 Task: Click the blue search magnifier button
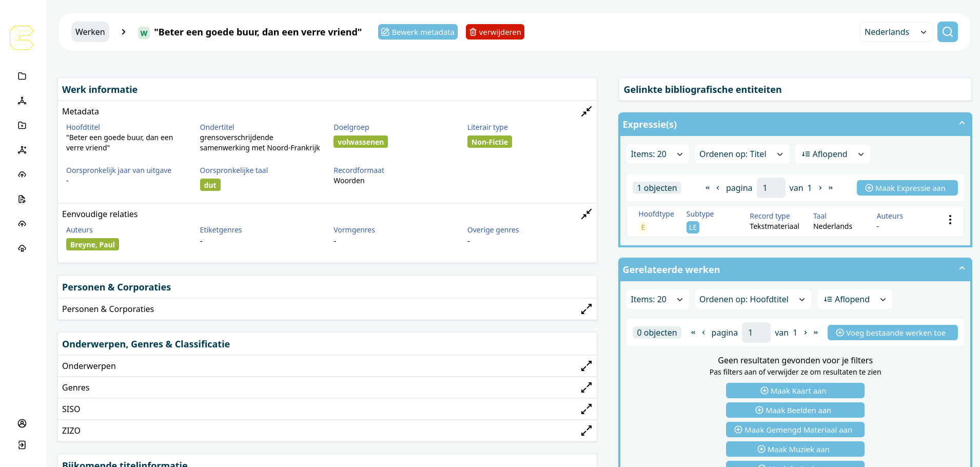tap(947, 32)
